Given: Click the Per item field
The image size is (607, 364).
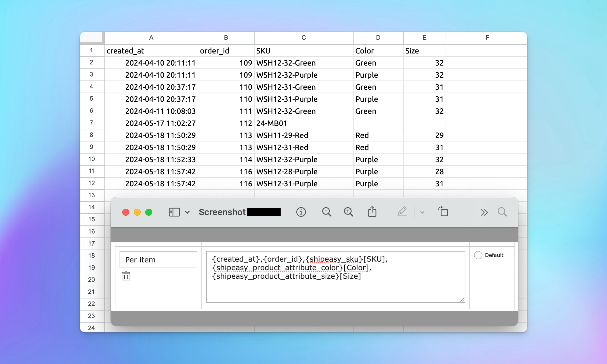Looking at the screenshot, I should click(x=158, y=260).
